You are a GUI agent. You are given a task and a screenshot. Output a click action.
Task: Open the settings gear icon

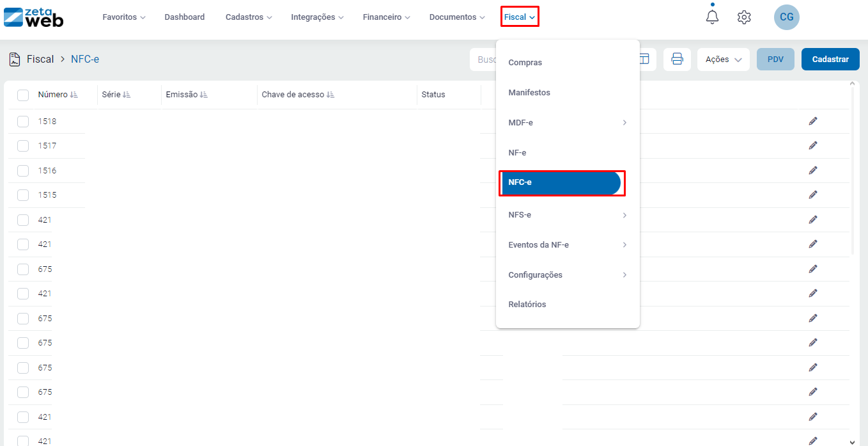click(x=744, y=17)
